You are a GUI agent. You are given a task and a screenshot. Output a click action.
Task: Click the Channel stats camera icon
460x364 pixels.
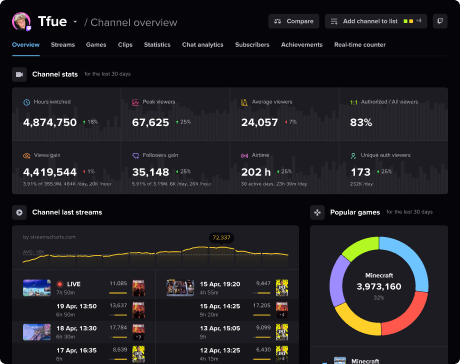coord(19,74)
